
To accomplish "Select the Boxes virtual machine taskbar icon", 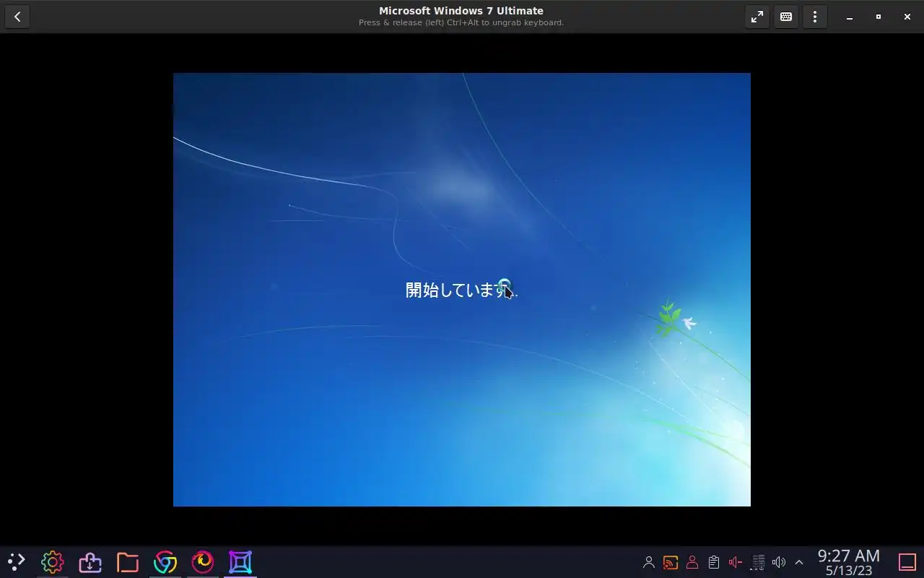I will (240, 561).
